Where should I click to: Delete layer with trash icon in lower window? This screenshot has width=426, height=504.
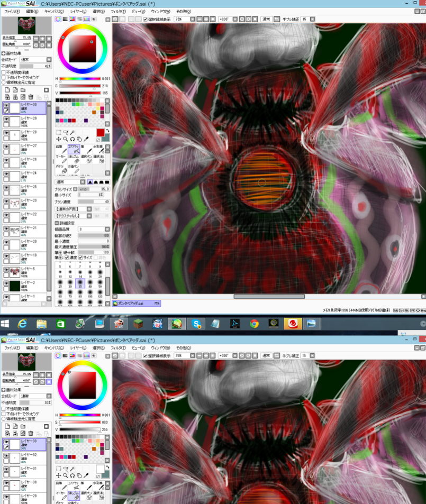tap(31, 433)
